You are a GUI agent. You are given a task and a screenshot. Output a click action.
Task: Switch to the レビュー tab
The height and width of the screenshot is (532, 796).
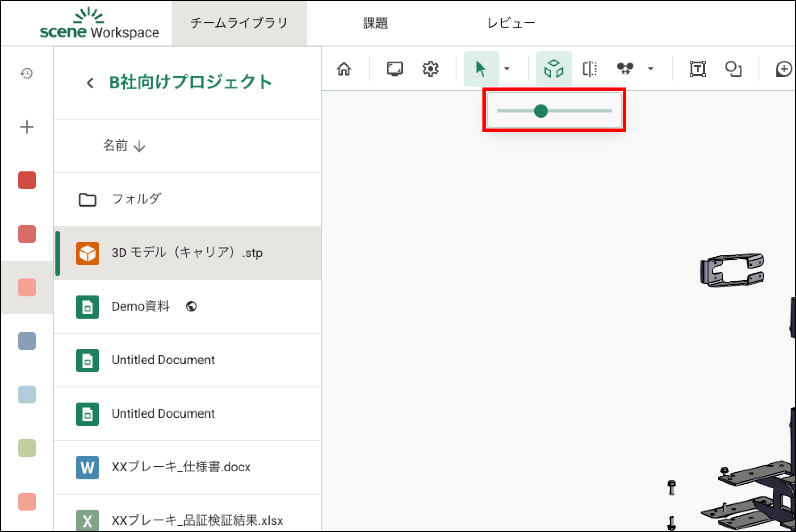point(511,23)
